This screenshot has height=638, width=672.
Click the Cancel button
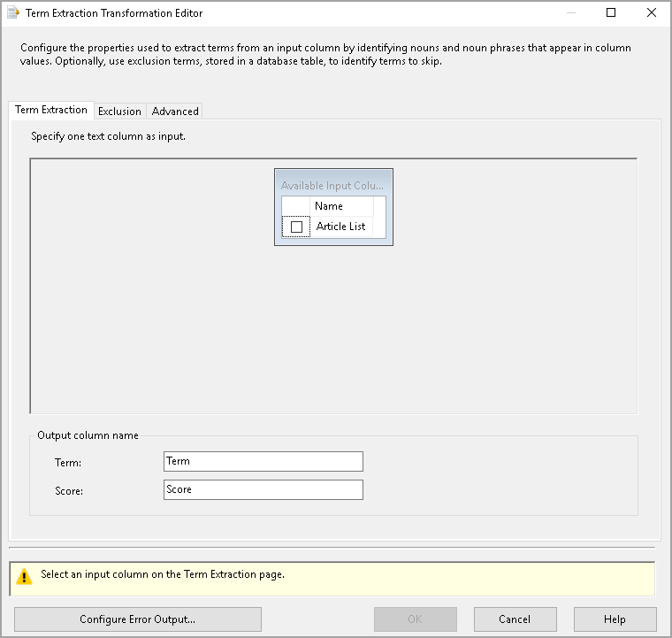point(515,619)
